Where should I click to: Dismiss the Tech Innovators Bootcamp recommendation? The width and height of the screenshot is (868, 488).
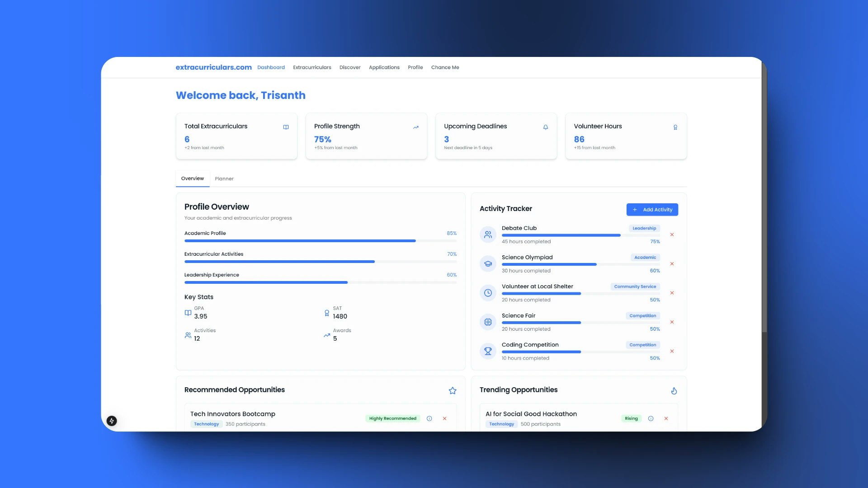(x=444, y=418)
